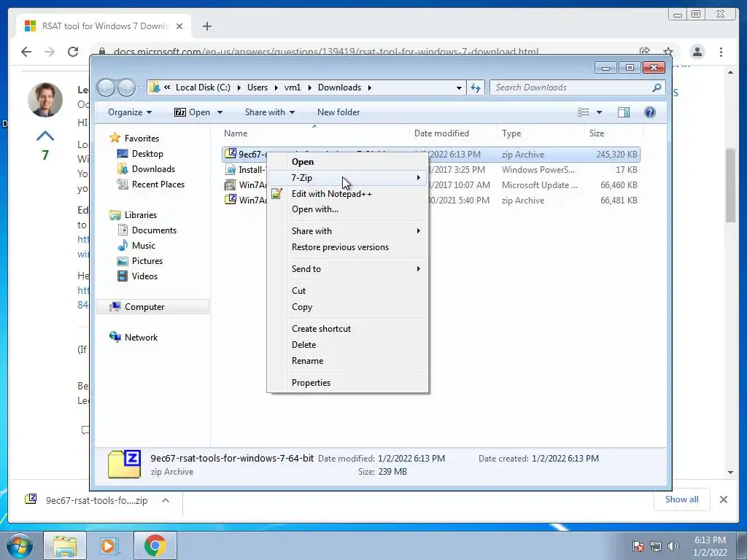747x560 pixels.
Task: Click Chrome back arrow button
Action: 26,52
